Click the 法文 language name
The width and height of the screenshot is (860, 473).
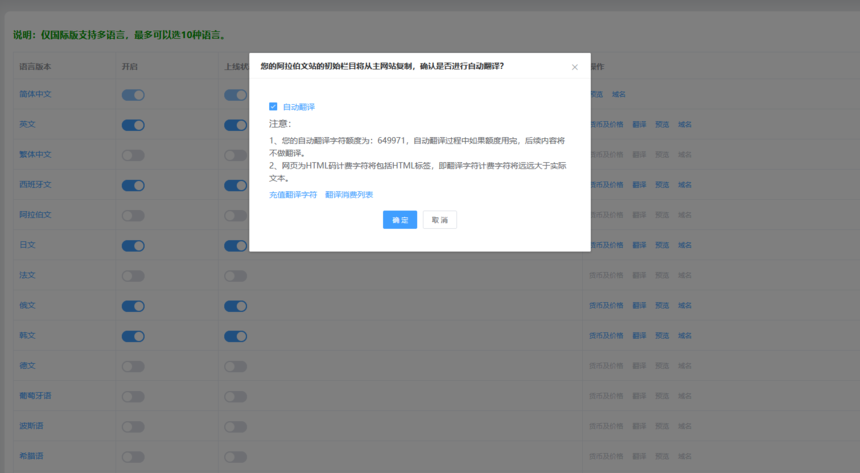(x=27, y=275)
